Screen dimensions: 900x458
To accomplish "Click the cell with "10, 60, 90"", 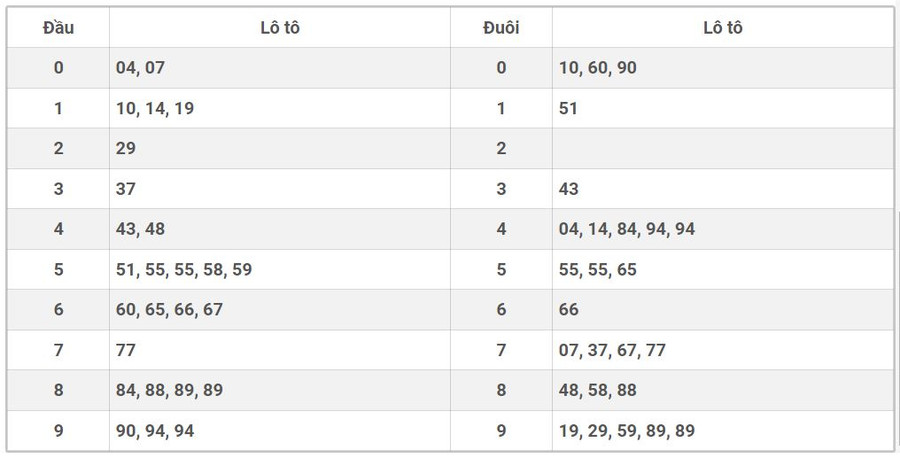I will point(598,68).
